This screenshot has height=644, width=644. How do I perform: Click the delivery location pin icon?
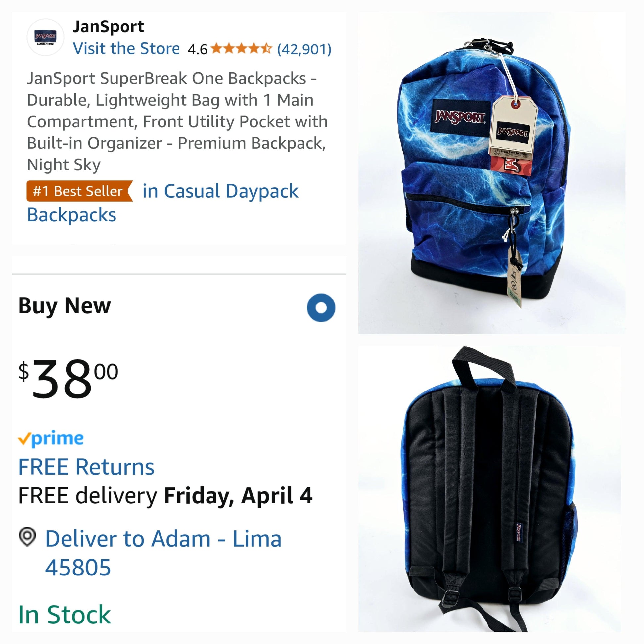coord(27,536)
